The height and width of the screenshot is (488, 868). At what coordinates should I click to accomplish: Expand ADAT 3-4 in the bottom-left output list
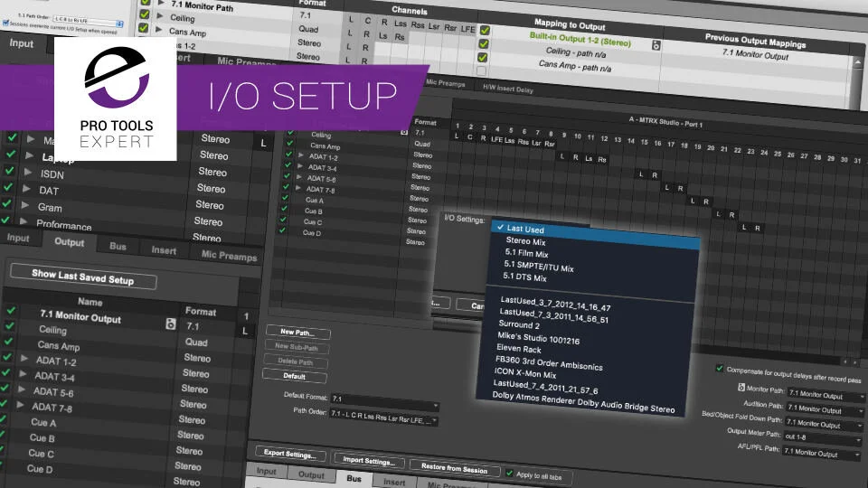23,374
